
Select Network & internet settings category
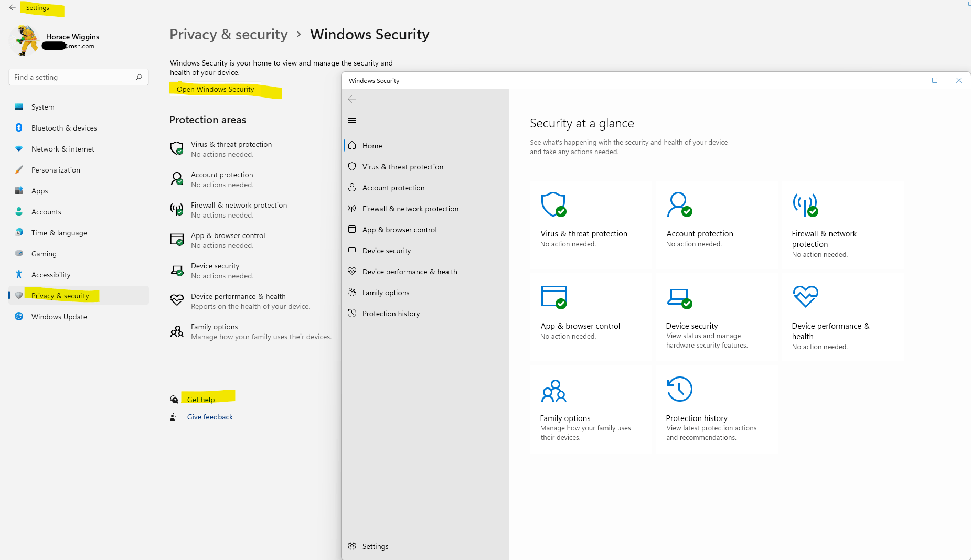tap(79, 149)
